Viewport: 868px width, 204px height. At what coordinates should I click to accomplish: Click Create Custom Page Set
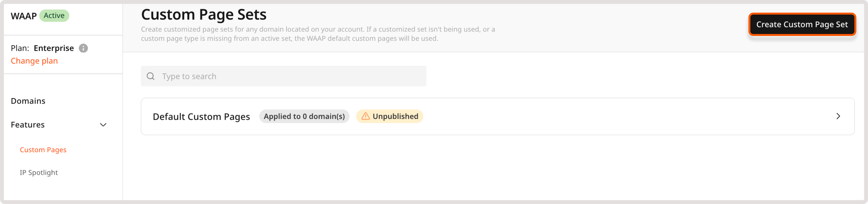pos(802,24)
